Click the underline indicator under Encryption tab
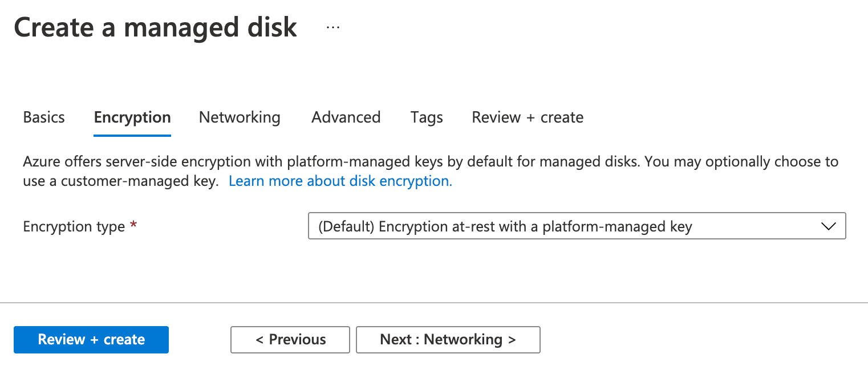 coord(132,135)
